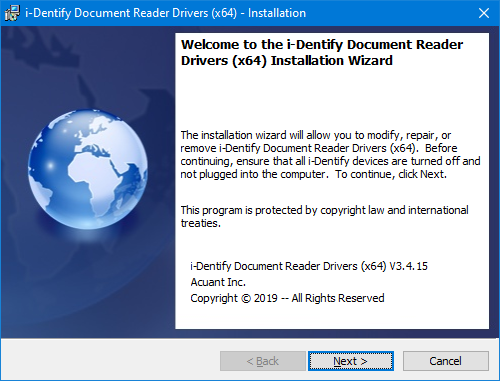
Task: Click the version line reading V3.4.15
Action: (x=309, y=266)
